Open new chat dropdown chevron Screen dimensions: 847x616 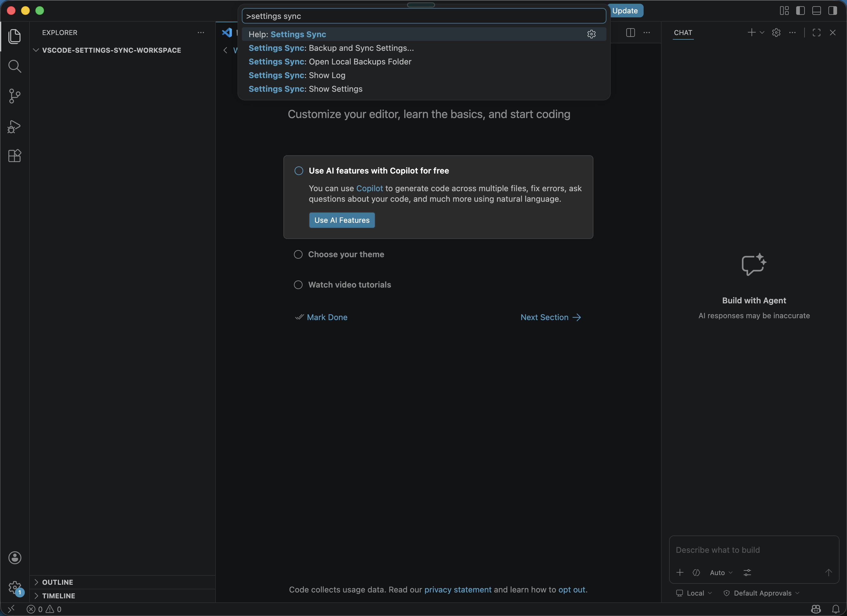pyautogui.click(x=762, y=33)
